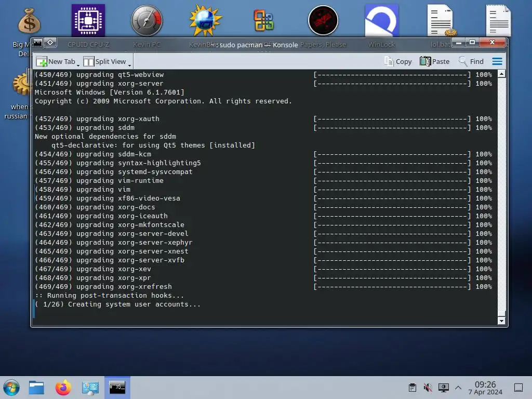
Task: Open Find in Konsole toolbar
Action: tap(471, 61)
